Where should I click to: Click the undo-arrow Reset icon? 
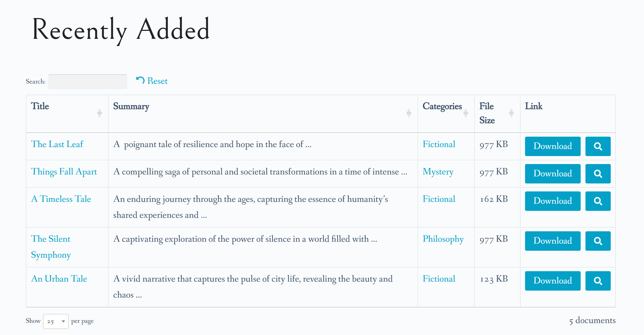[140, 80]
